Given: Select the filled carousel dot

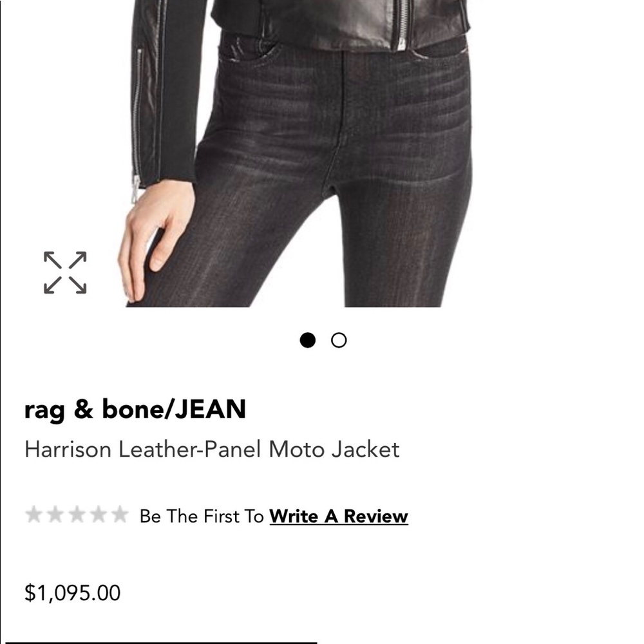Looking at the screenshot, I should [309, 340].
